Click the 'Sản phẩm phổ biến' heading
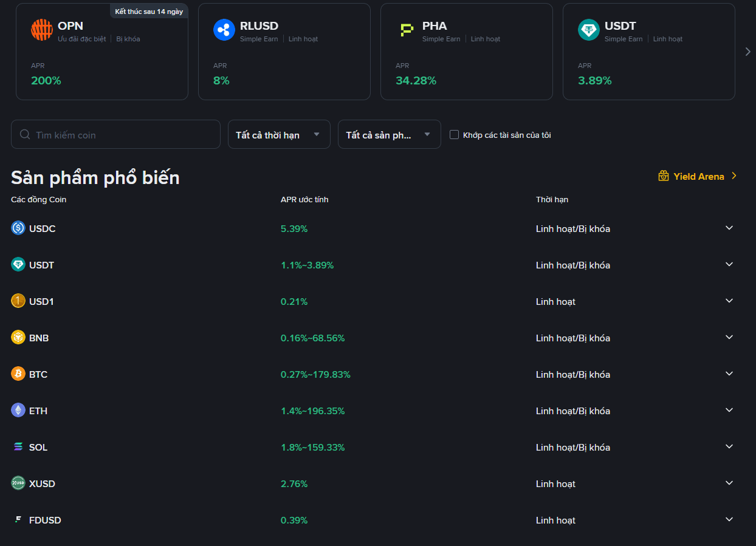756x546 pixels. 95,177
